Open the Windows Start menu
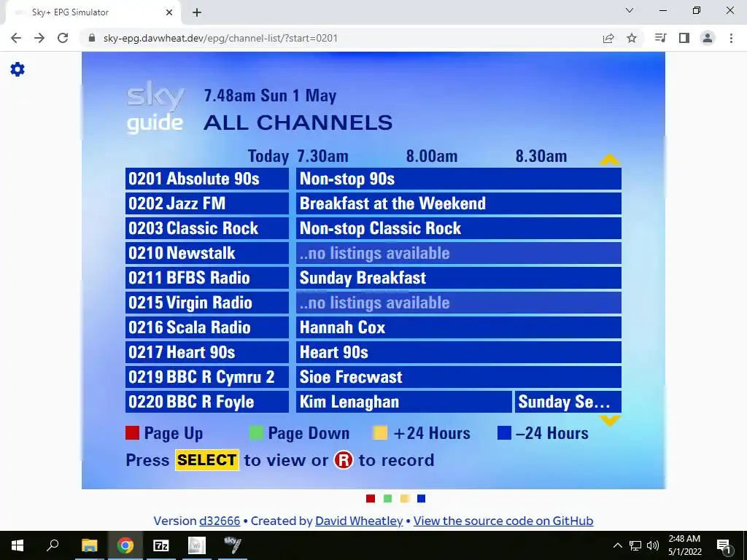Image resolution: width=747 pixels, height=560 pixels. pyautogui.click(x=18, y=545)
